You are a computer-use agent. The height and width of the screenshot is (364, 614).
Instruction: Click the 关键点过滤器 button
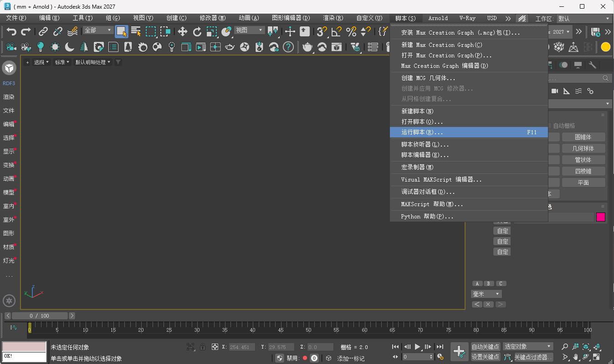point(533,357)
